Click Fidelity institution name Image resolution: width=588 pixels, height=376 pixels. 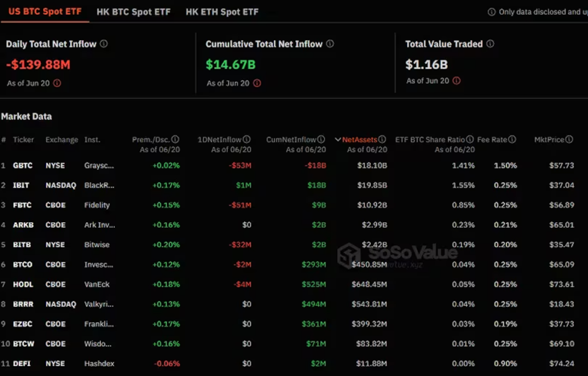click(97, 205)
